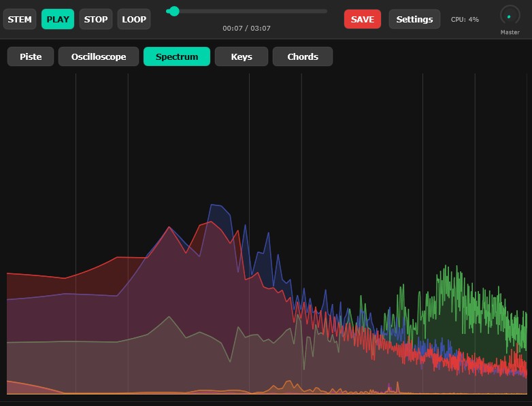
Task: Select the Spectrum tab
Action: pyautogui.click(x=177, y=56)
